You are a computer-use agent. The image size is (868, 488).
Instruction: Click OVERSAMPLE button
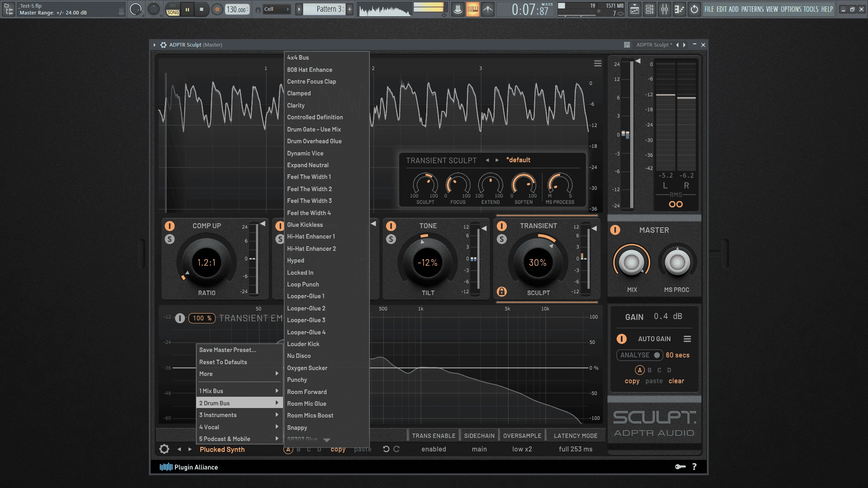(x=522, y=436)
